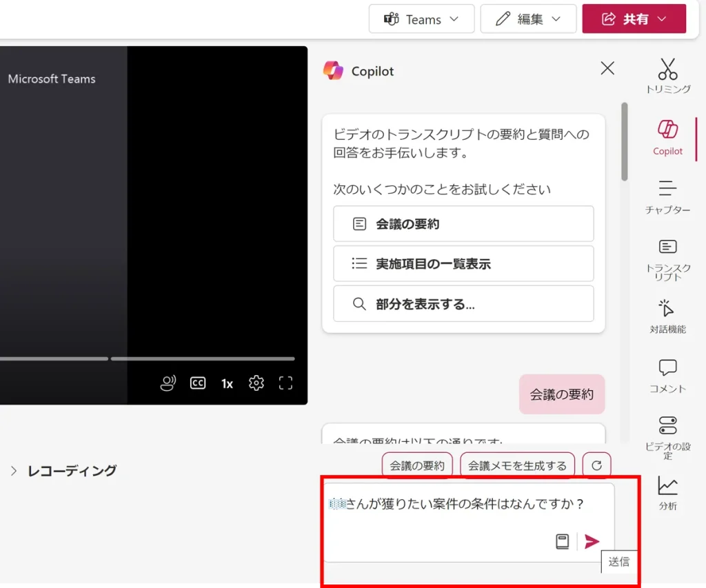Toggle the audio track voice icon
Screen dimensions: 706x588
point(168,383)
